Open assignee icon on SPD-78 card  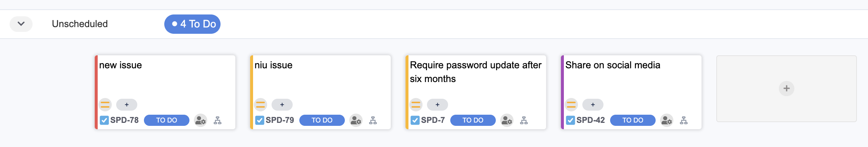(x=201, y=120)
